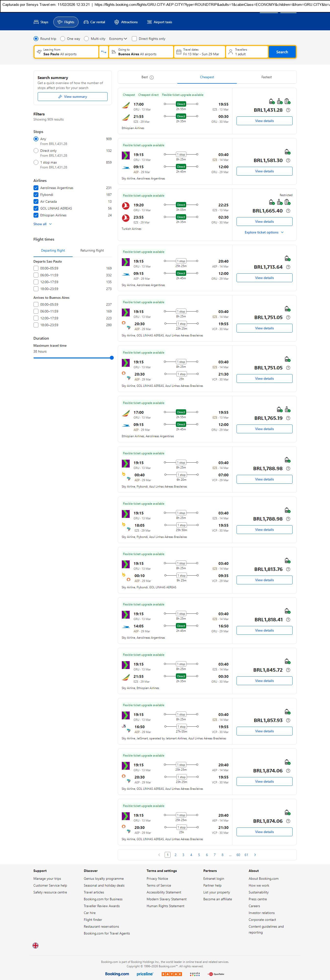Switch to the Returning flight tab
330x980 pixels.
(92, 250)
